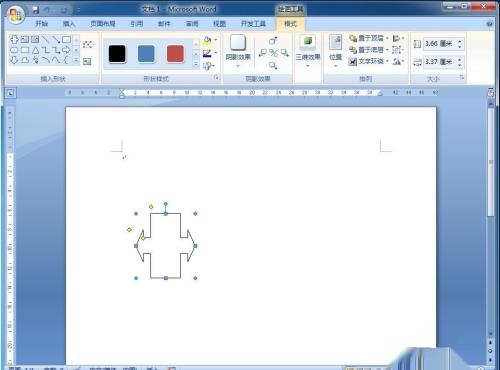Select the left brace shape
Image resolution: width=500 pixels, height=370 pixels.
[66, 60]
